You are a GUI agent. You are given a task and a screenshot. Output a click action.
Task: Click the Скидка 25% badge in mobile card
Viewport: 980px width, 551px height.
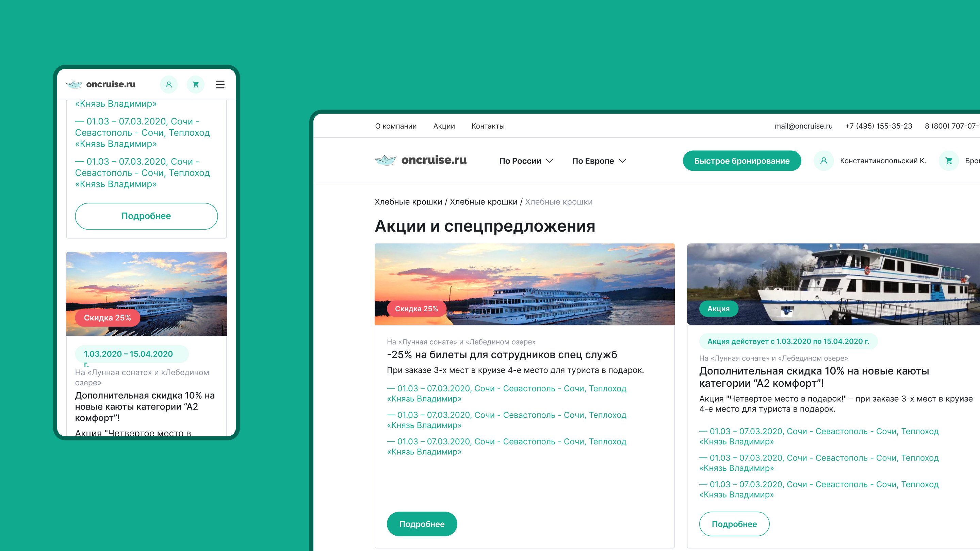107,318
